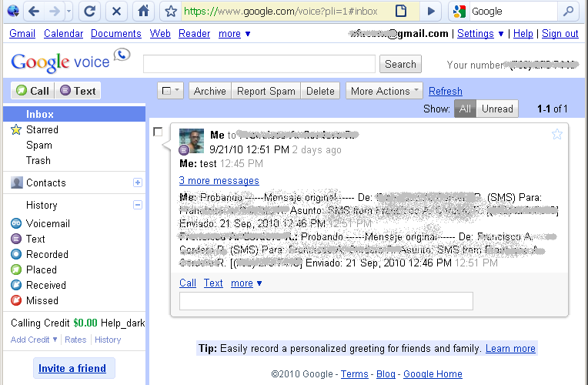Show only Unread messages
This screenshot has width=588, height=385.
coord(497,109)
